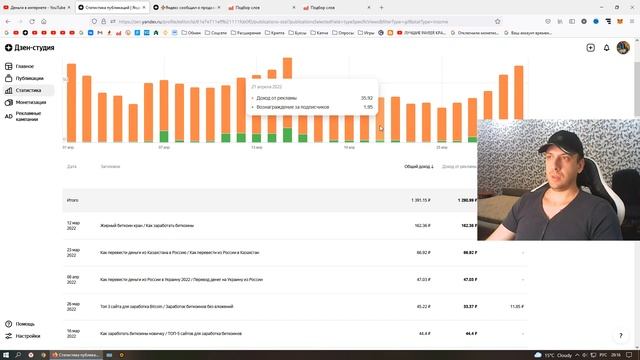Close the 'Статистика публикаций' browser tab
The width and height of the screenshot is (640, 360).
[144, 7]
